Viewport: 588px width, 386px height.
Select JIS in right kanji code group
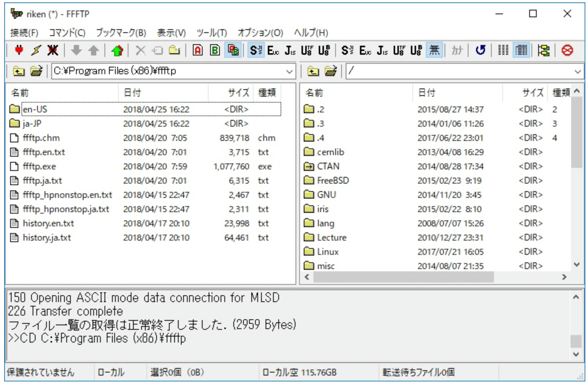(382, 50)
